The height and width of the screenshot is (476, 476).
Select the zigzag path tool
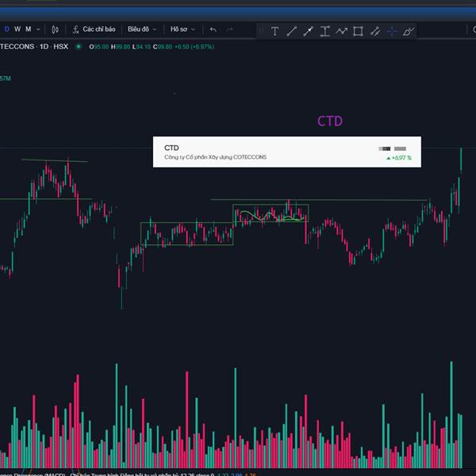(x=341, y=32)
